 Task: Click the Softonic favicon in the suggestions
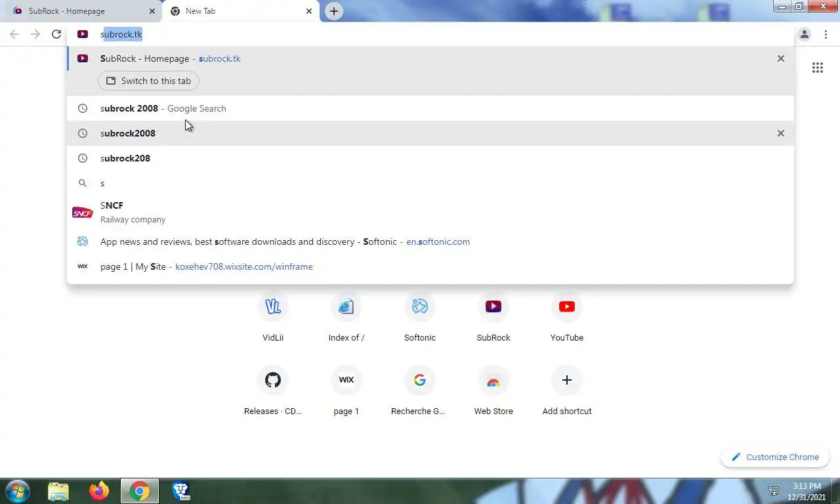click(x=83, y=241)
